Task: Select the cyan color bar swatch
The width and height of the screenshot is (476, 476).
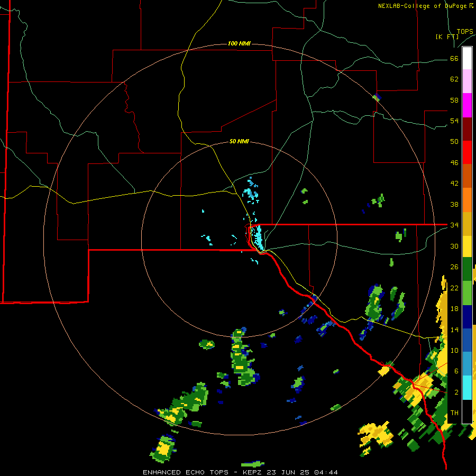Action: 467,388
